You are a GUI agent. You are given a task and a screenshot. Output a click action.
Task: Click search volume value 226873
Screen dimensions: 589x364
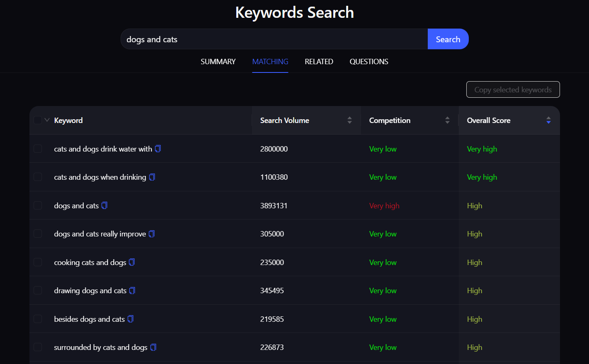click(x=272, y=347)
